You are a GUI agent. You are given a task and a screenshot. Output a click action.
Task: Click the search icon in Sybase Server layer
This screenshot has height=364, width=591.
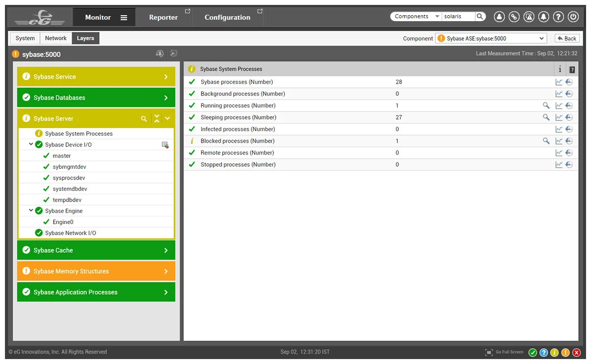(144, 119)
